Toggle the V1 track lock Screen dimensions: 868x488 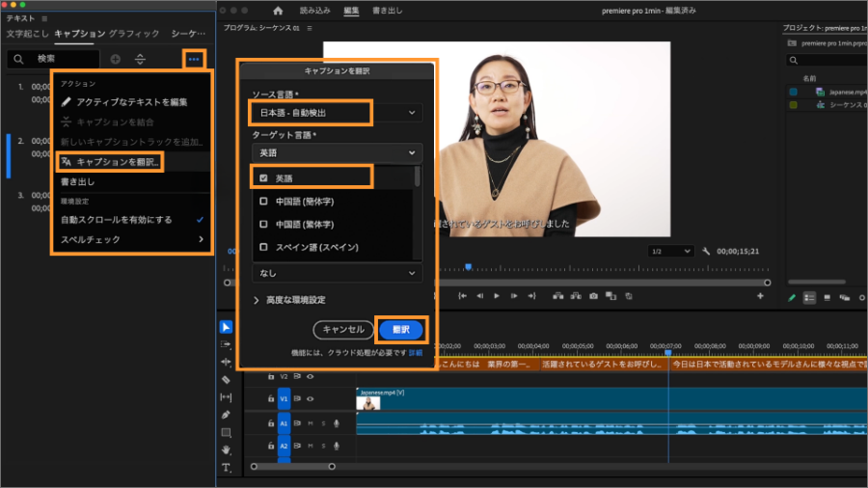(271, 398)
